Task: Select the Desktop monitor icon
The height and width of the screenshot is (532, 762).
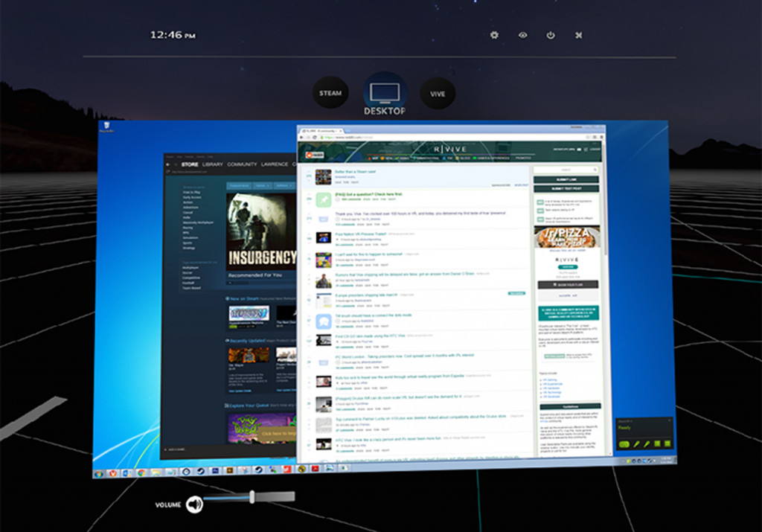Action: tap(384, 92)
